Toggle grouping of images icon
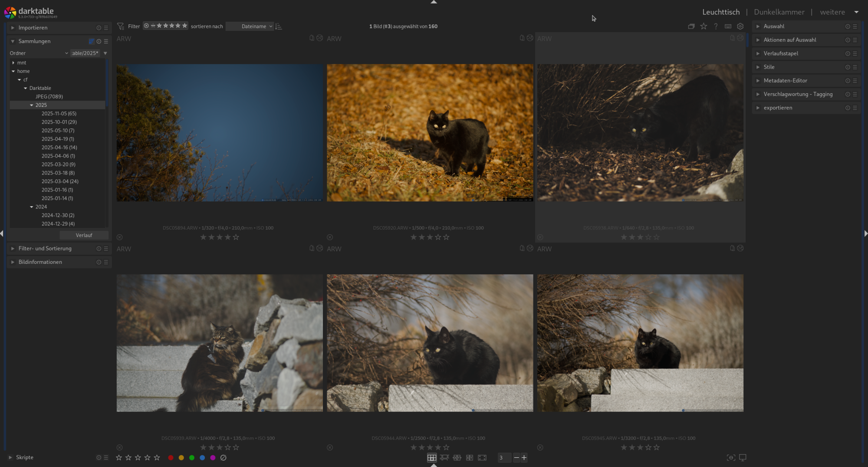The image size is (868, 467). 691,26
